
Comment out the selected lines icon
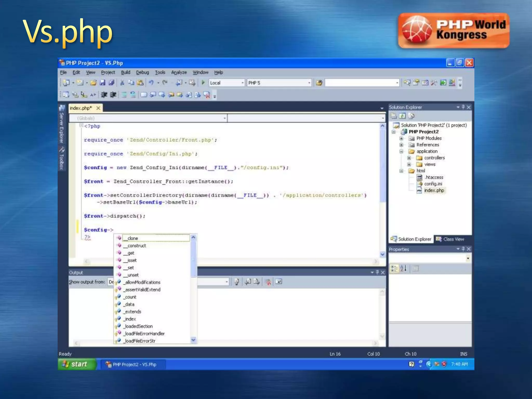[x=124, y=95]
